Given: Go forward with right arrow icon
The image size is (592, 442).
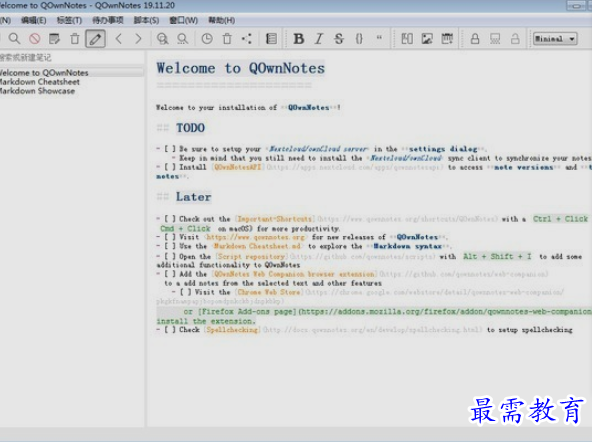Looking at the screenshot, I should coord(138,39).
